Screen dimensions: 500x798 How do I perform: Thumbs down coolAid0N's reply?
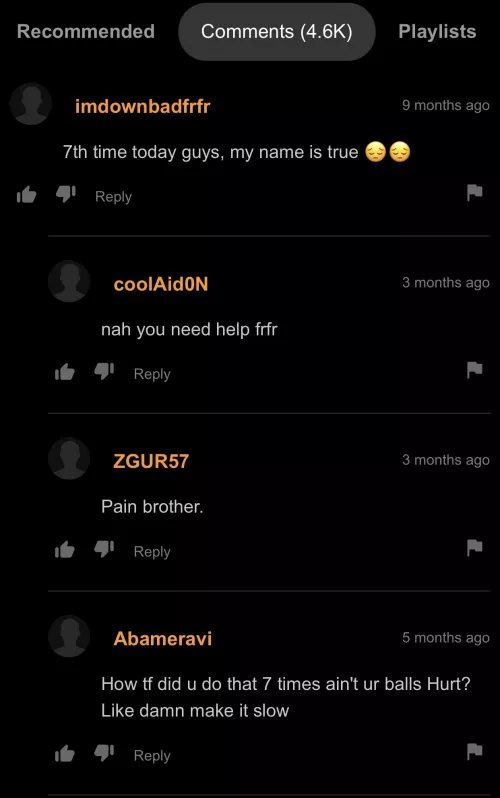click(104, 372)
